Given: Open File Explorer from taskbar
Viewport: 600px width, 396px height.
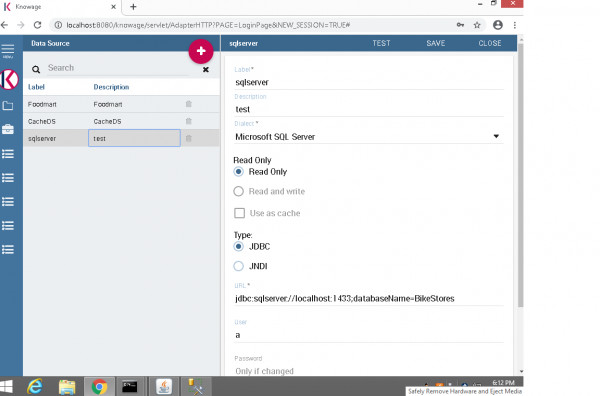Looking at the screenshot, I should pyautogui.click(x=67, y=387).
